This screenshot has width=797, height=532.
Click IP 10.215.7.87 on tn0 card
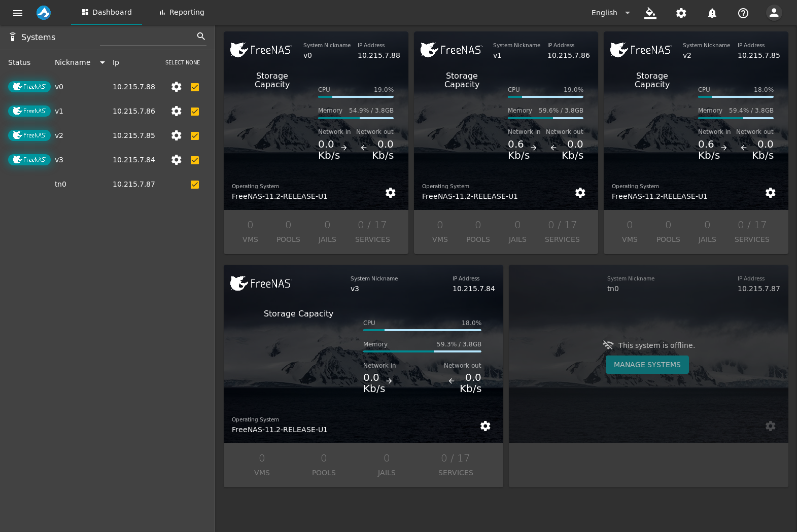[x=759, y=289]
